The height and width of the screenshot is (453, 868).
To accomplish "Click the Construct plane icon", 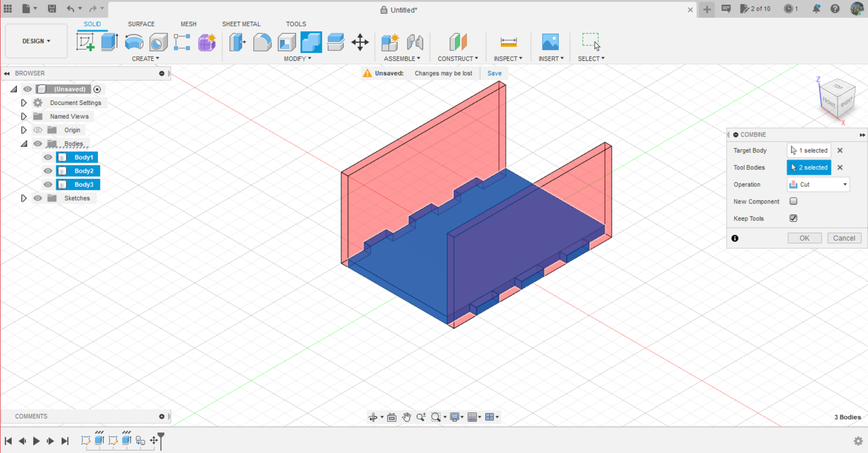I will point(458,42).
